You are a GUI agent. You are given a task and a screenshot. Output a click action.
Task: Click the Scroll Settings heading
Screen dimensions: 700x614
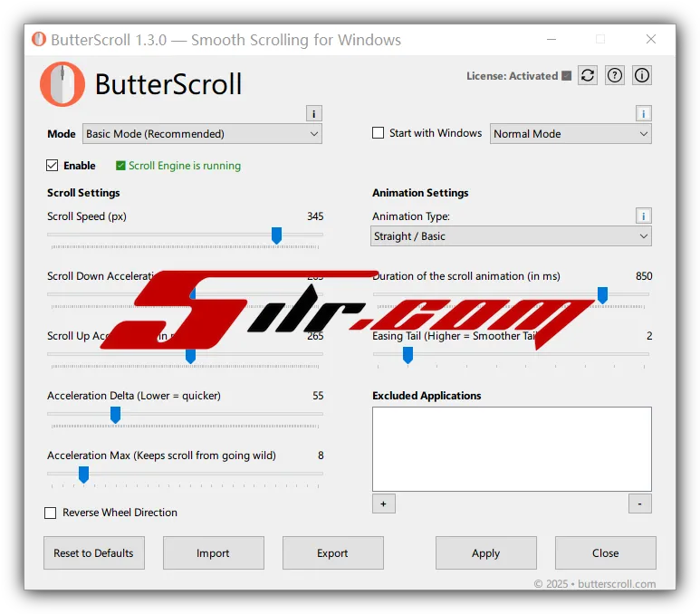click(x=83, y=193)
